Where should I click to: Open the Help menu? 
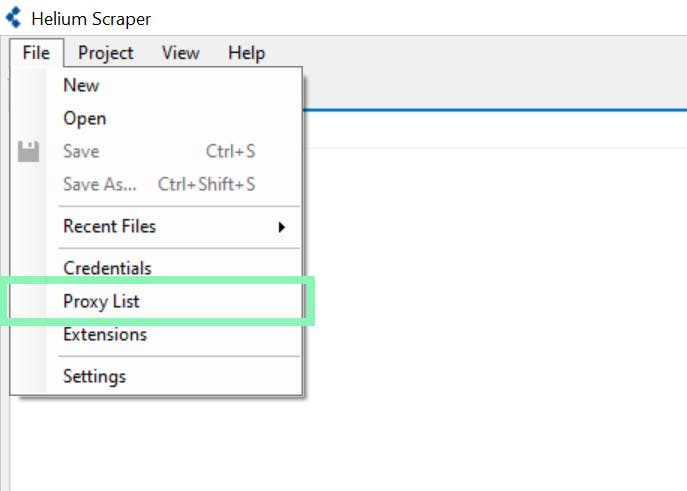[247, 53]
